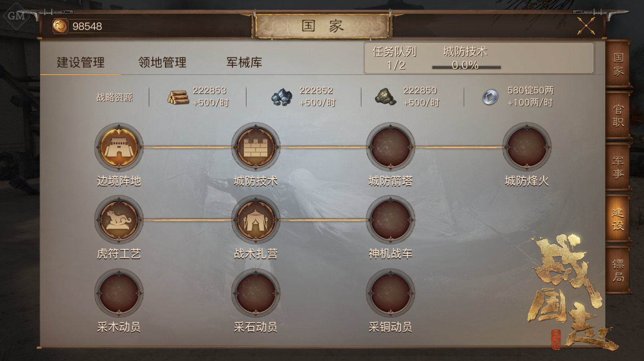Open the 军事 side tab

tap(618, 167)
